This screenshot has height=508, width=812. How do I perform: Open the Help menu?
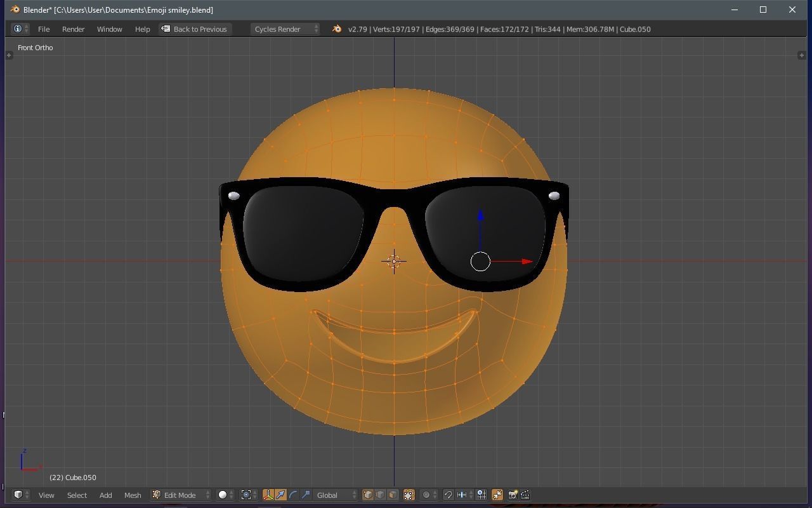142,29
